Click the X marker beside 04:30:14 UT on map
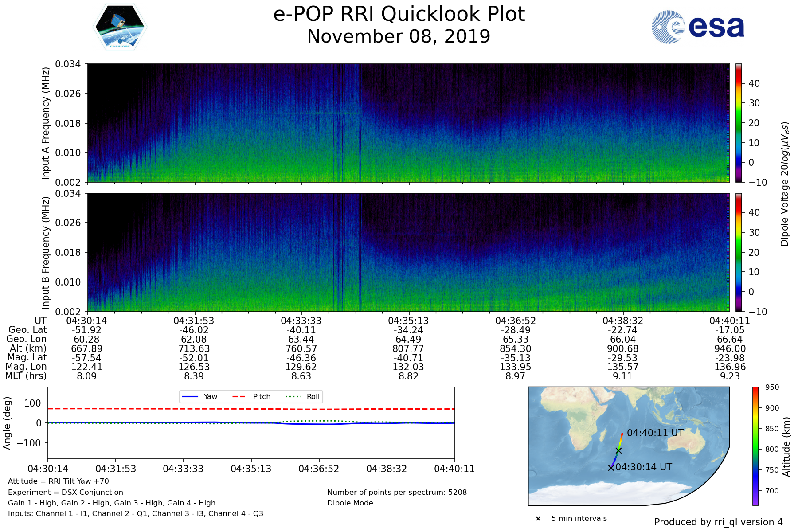798x532 pixels. coord(611,468)
